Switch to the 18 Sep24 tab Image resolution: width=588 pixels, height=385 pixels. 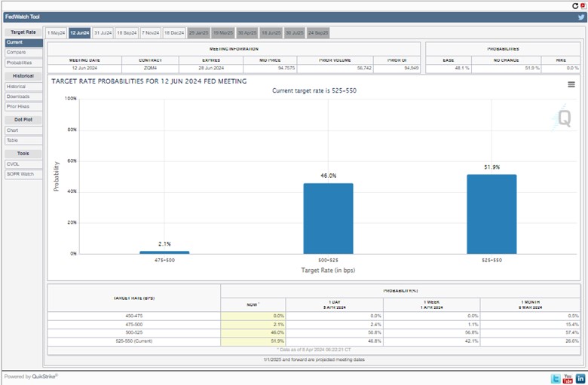[x=127, y=33]
